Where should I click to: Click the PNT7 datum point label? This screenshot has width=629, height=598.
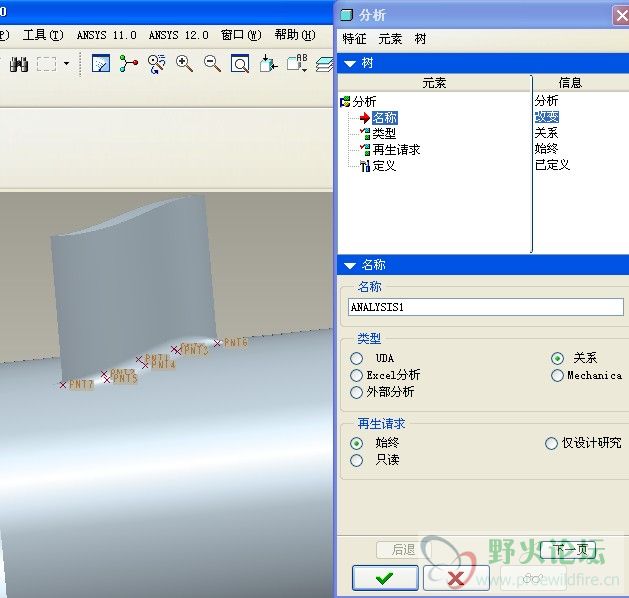(81, 384)
